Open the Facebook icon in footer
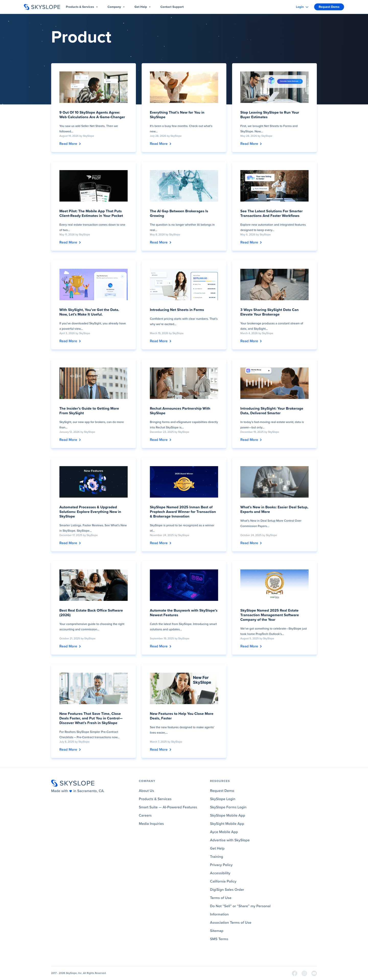 point(295,973)
